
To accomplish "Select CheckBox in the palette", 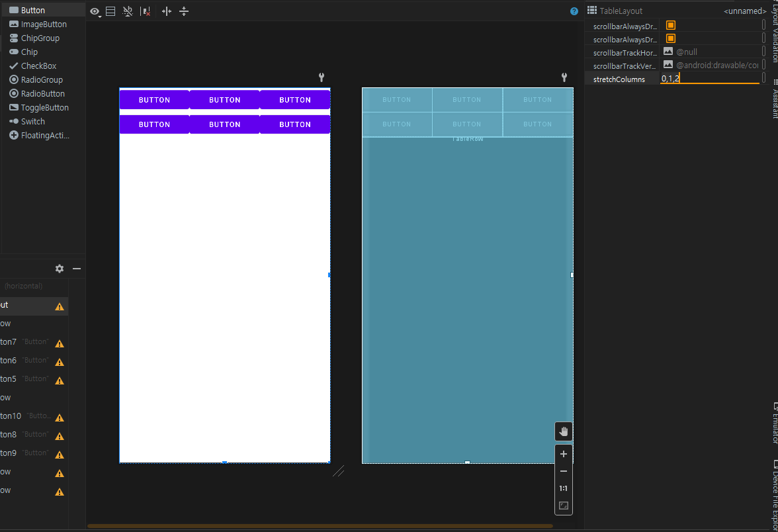I will click(43, 66).
